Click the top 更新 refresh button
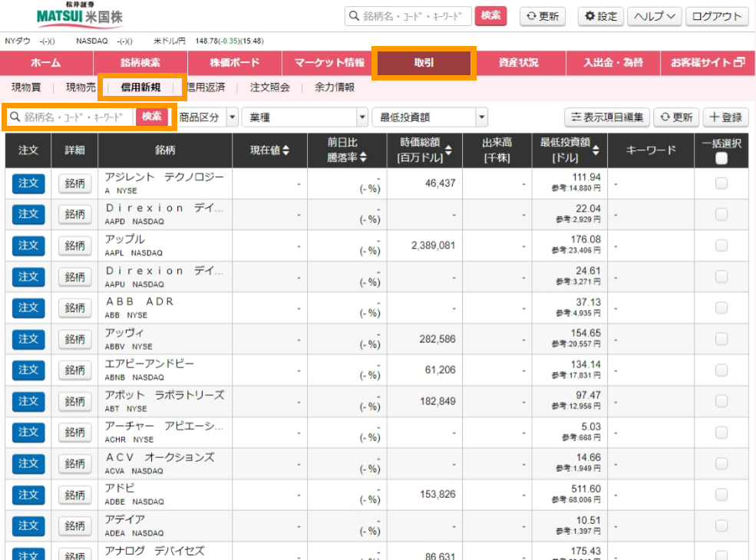Screen dimensions: 756x560 point(543,16)
